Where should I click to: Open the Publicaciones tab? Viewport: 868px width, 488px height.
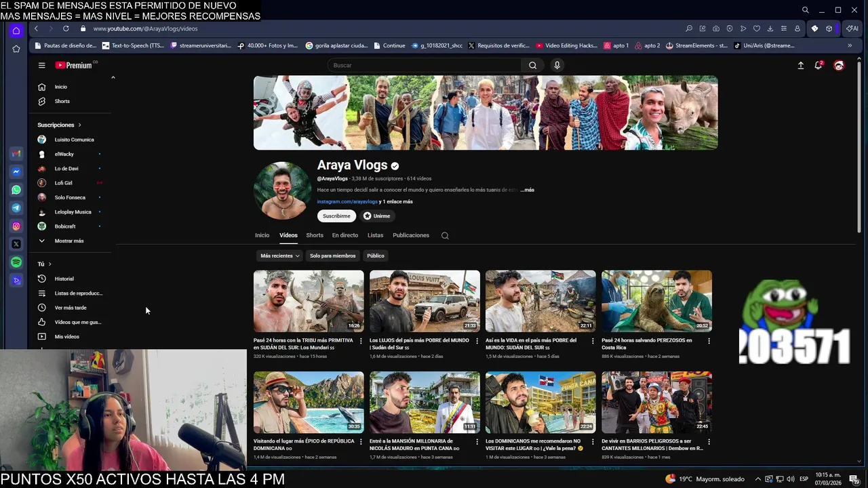[411, 235]
